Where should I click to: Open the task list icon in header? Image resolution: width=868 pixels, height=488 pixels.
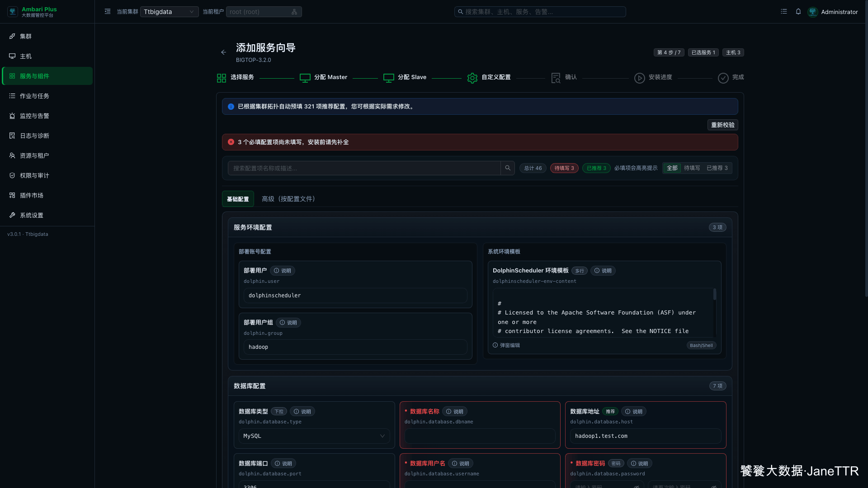[784, 12]
